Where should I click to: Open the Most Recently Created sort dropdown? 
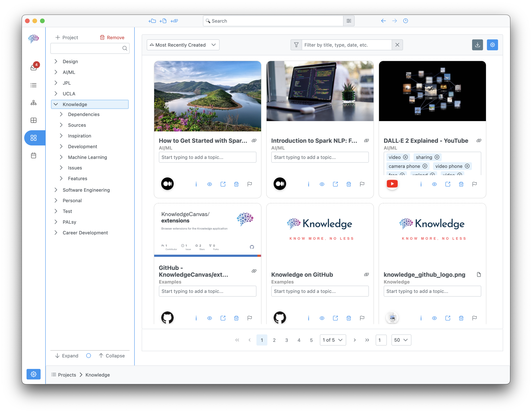click(183, 45)
